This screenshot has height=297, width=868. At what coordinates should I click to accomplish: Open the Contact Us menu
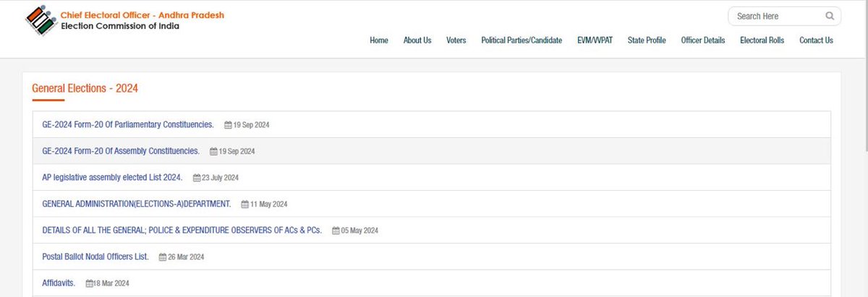[816, 40]
